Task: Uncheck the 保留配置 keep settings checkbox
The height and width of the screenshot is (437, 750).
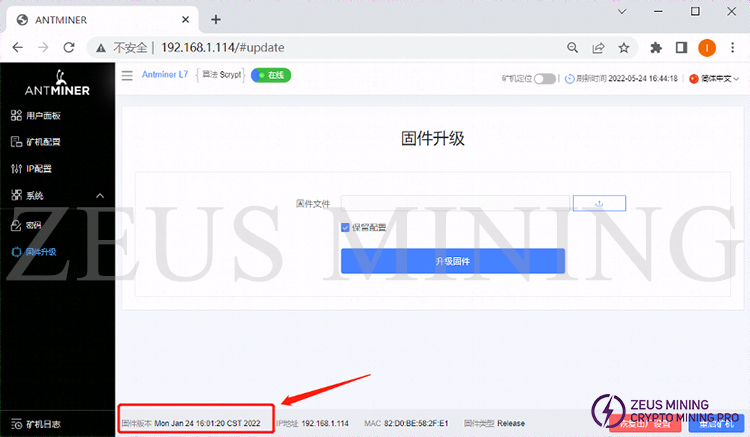Action: pos(346,227)
